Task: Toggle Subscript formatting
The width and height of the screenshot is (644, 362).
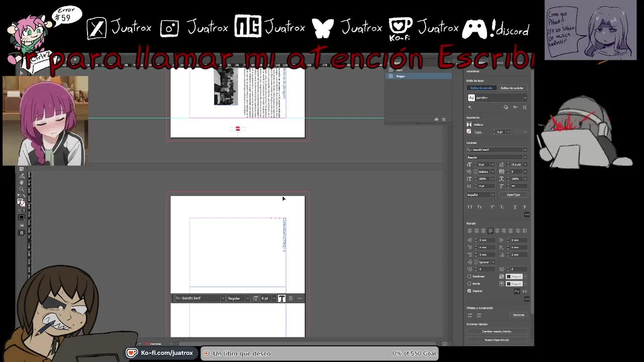Action: (x=502, y=207)
